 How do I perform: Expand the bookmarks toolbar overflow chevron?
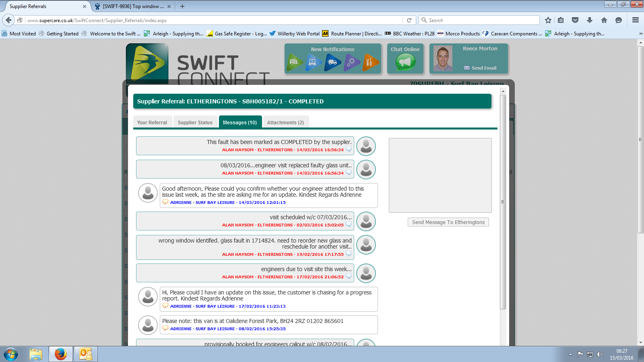(641, 34)
